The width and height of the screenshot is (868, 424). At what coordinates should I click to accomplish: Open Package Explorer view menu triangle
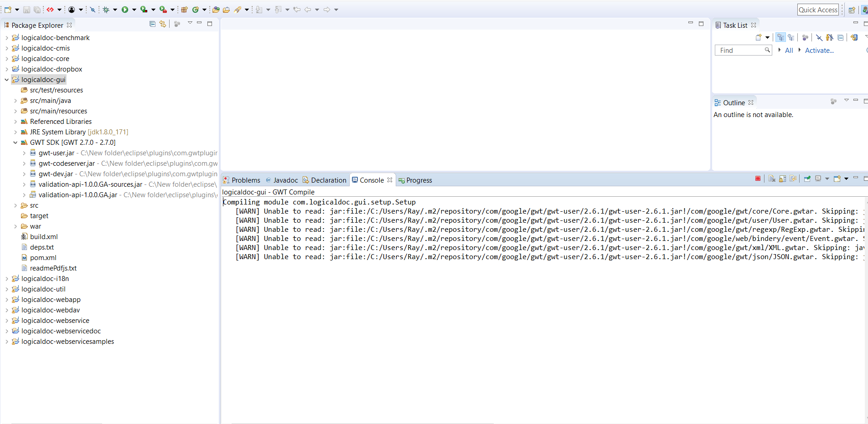[x=190, y=23]
